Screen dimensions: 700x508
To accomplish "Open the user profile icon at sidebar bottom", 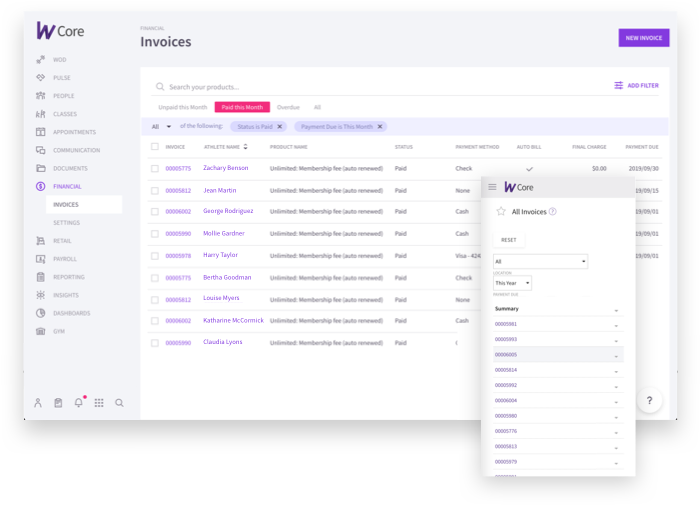I will (38, 403).
